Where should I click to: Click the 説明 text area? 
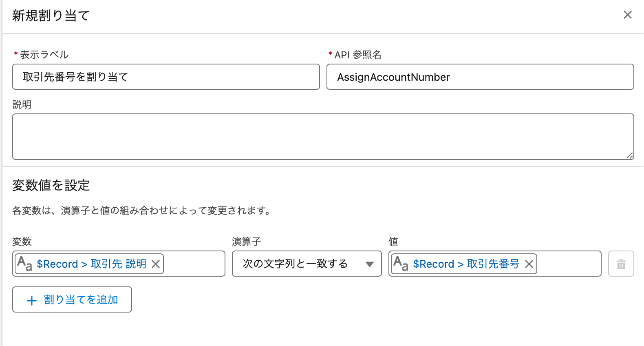click(323, 137)
